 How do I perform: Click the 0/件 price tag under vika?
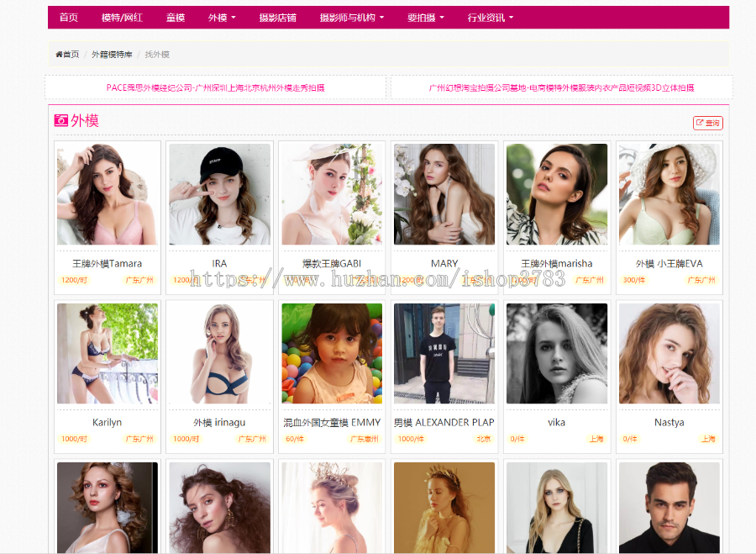[x=517, y=439]
